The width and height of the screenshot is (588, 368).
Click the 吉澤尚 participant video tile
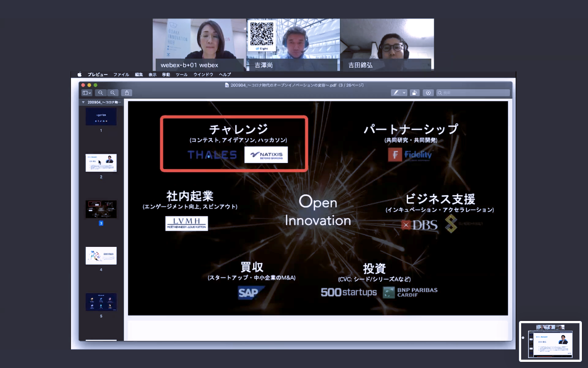click(x=293, y=44)
